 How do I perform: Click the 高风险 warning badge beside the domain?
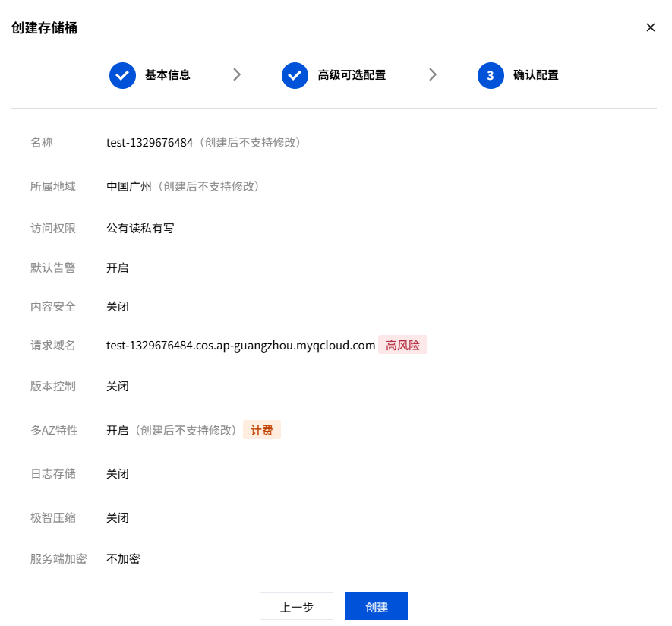pyautogui.click(x=402, y=345)
